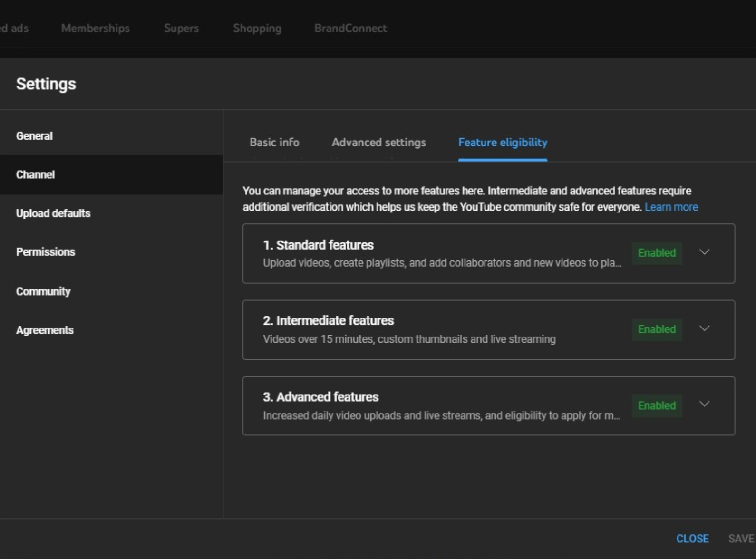Select the Feature eligibility tab
Screen dimensions: 756x559
(503, 143)
